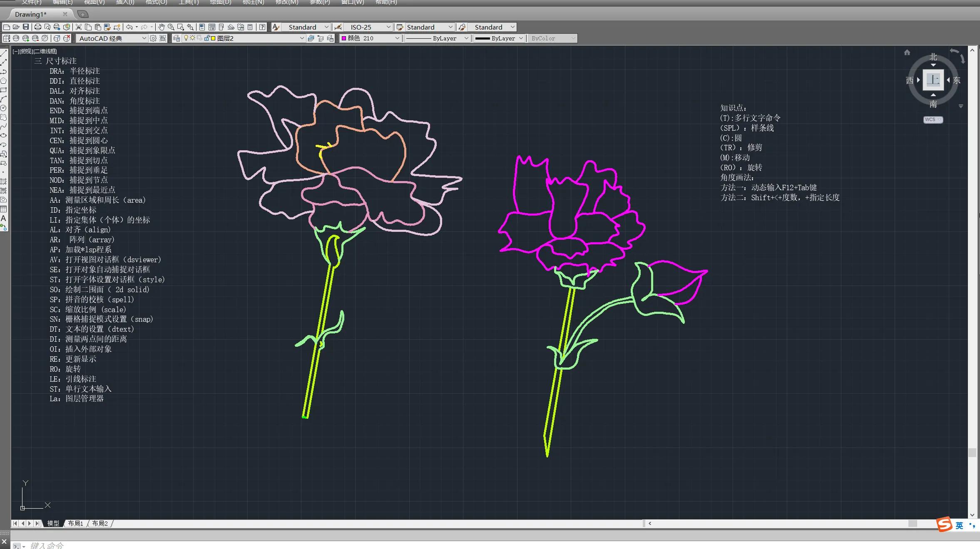Select the Hatch draw tool

3,181
